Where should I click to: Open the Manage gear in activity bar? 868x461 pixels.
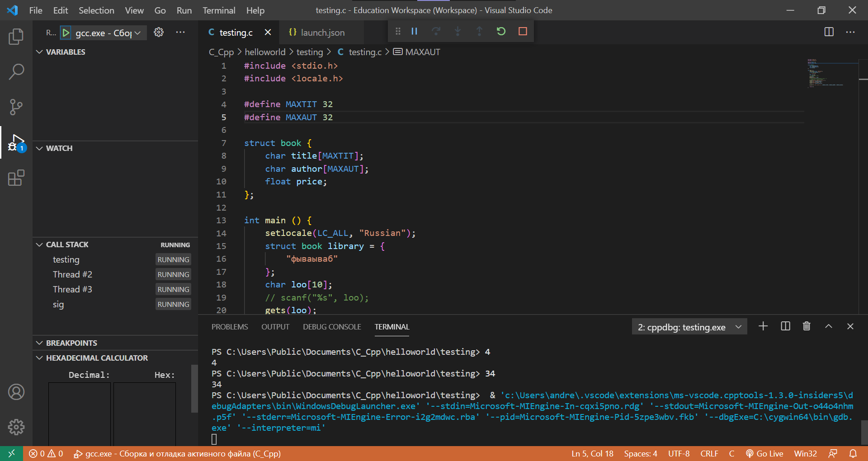point(16,427)
